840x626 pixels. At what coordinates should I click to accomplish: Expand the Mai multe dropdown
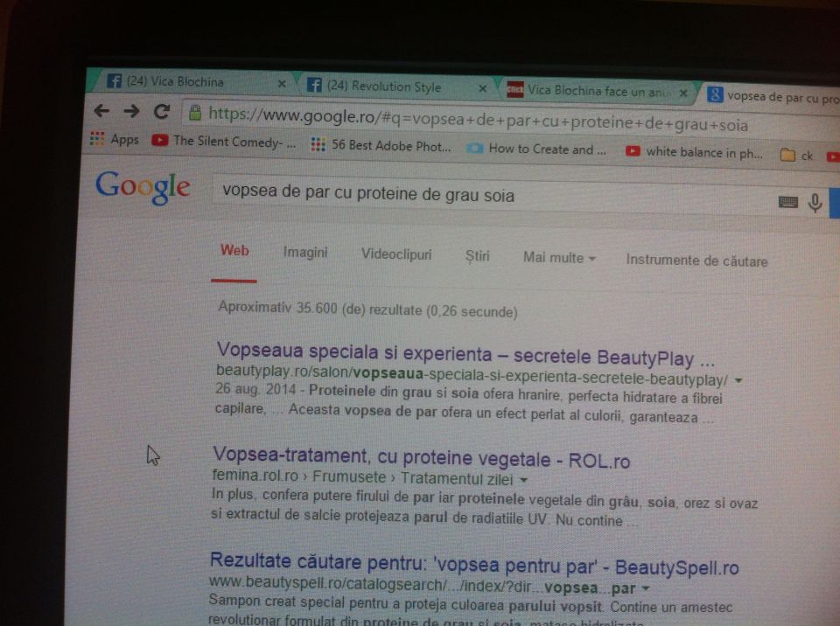[559, 258]
